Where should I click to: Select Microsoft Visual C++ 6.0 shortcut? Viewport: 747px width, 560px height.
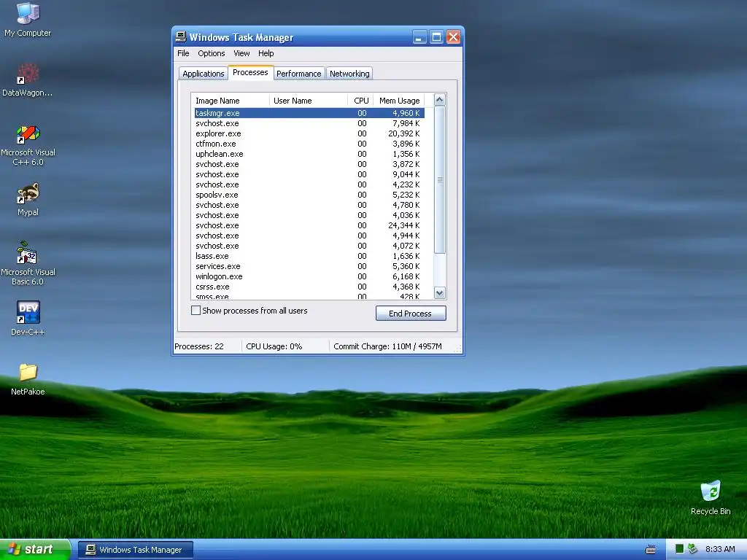pyautogui.click(x=28, y=145)
